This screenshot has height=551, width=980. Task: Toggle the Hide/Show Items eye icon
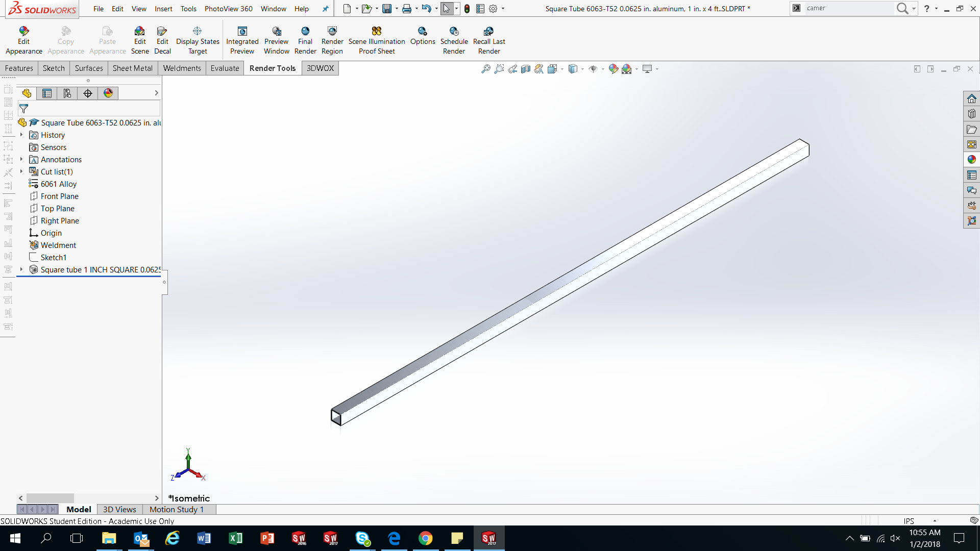click(x=594, y=68)
